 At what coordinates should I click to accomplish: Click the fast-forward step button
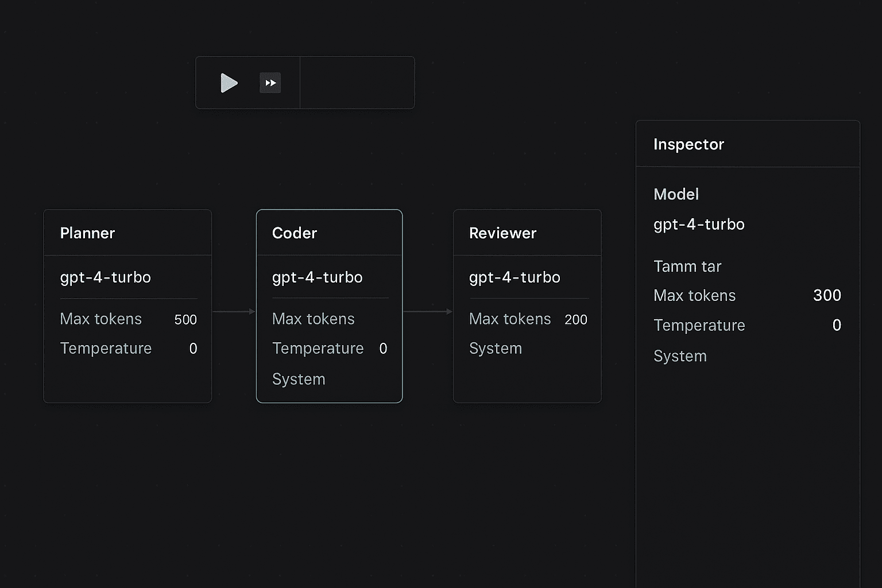[x=270, y=83]
